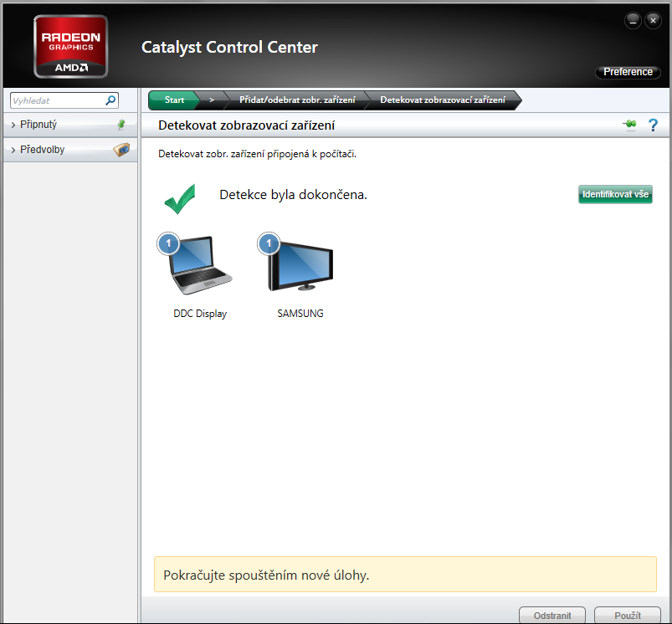
Task: Go to the Start breadcrumb
Action: click(x=174, y=100)
